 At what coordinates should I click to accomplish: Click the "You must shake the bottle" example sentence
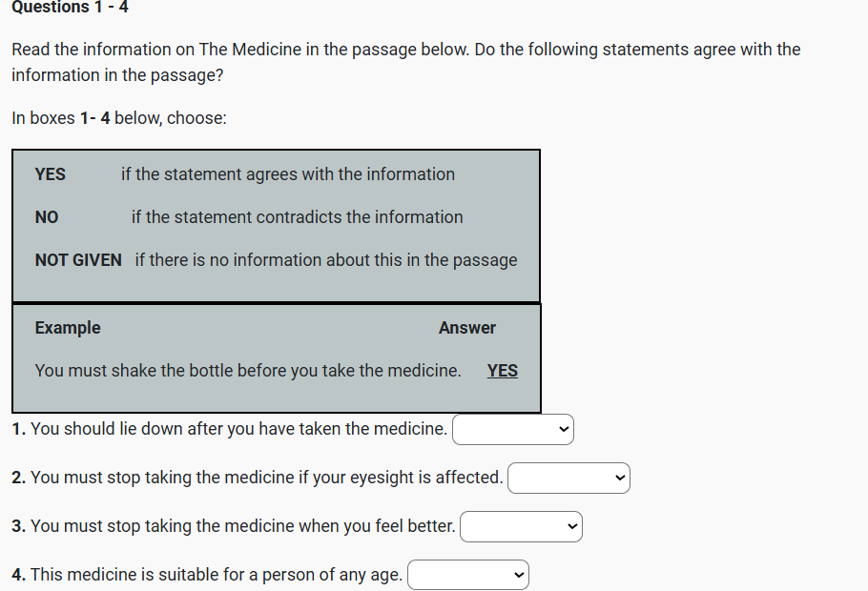(x=248, y=371)
